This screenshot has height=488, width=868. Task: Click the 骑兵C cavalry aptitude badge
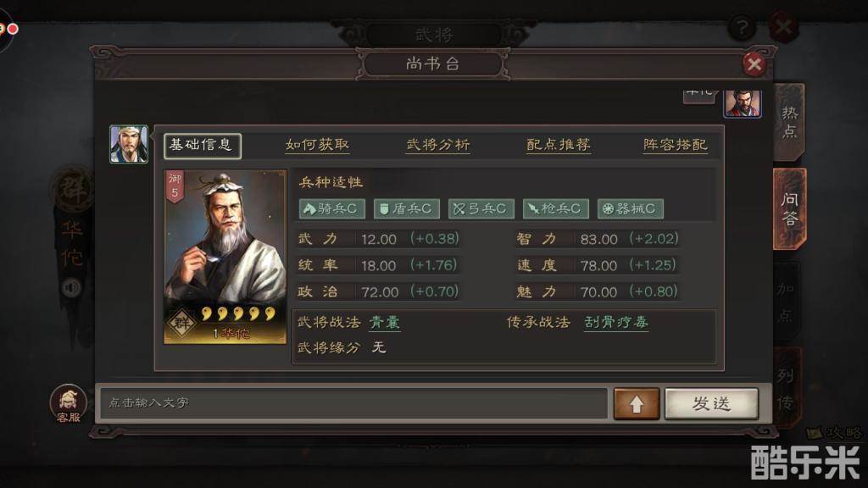pyautogui.click(x=331, y=208)
